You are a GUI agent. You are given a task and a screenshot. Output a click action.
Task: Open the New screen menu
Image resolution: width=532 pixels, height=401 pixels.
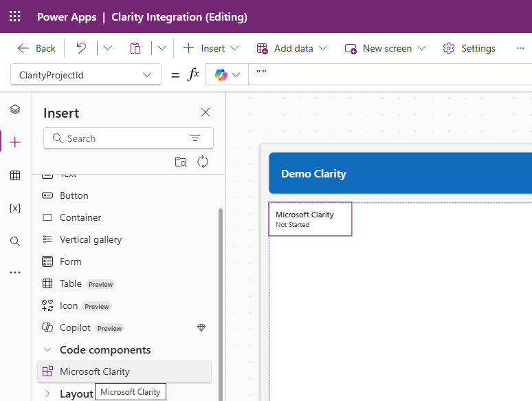coord(386,48)
